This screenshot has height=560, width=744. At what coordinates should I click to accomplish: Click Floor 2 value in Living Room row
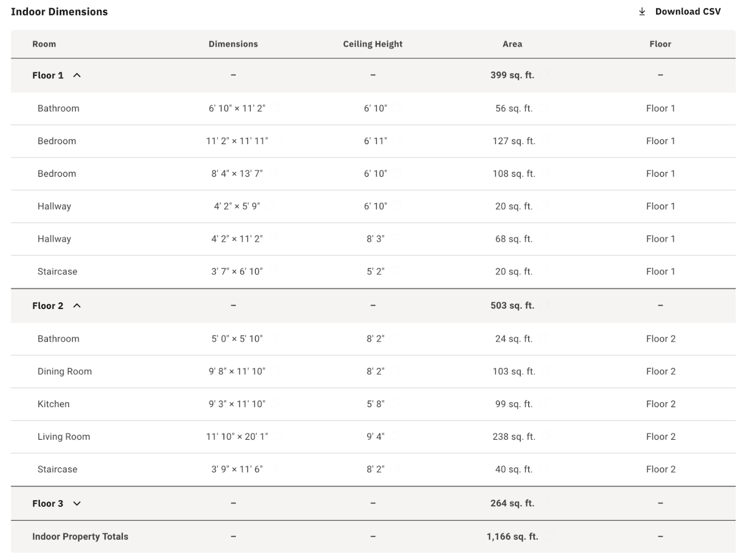pos(661,436)
